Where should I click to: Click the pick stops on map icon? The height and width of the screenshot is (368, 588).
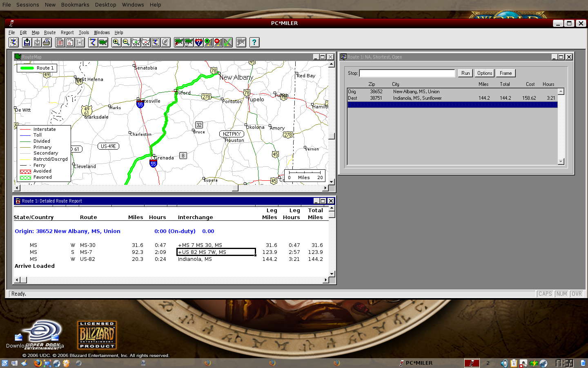pyautogui.click(x=179, y=42)
